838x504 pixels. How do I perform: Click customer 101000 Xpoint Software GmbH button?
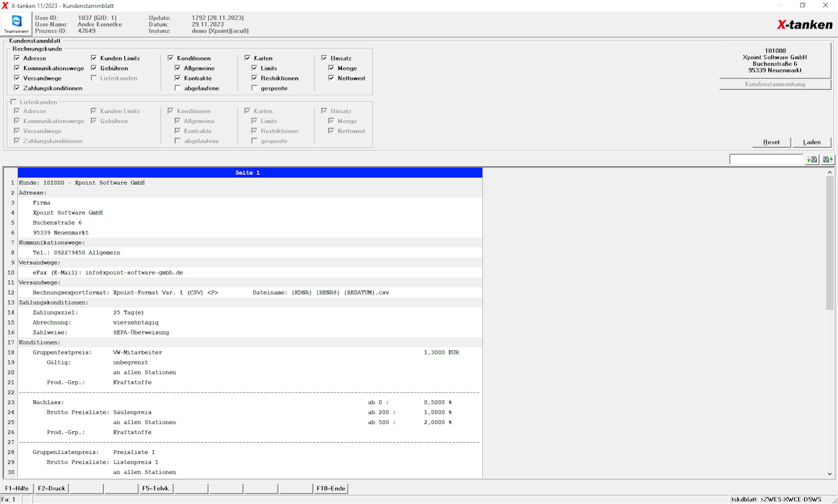[x=775, y=61]
